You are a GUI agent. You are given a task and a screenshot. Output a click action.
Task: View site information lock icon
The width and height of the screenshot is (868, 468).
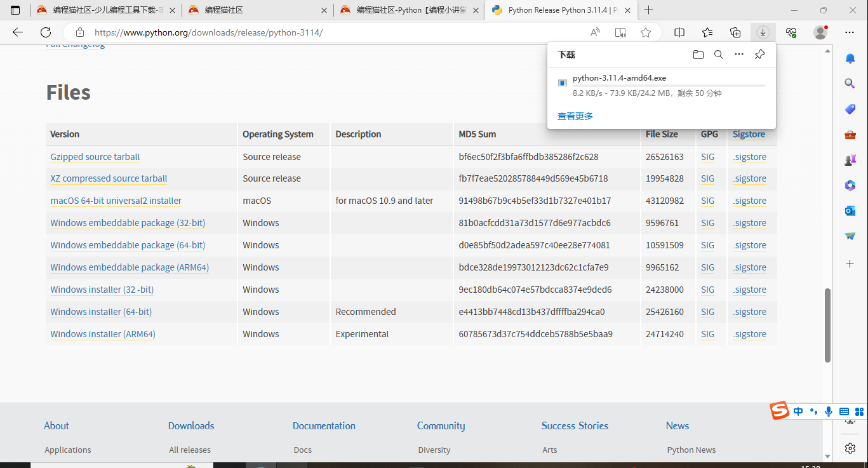click(x=79, y=32)
